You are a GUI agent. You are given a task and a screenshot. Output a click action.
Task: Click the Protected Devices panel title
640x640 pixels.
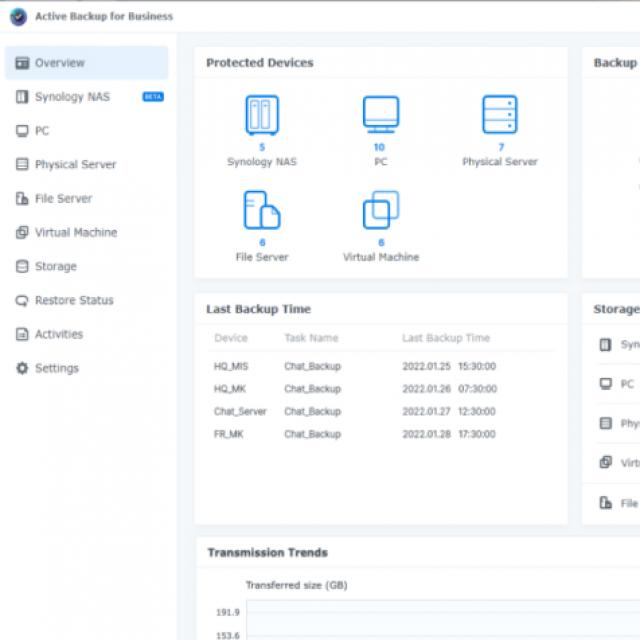[x=260, y=63]
